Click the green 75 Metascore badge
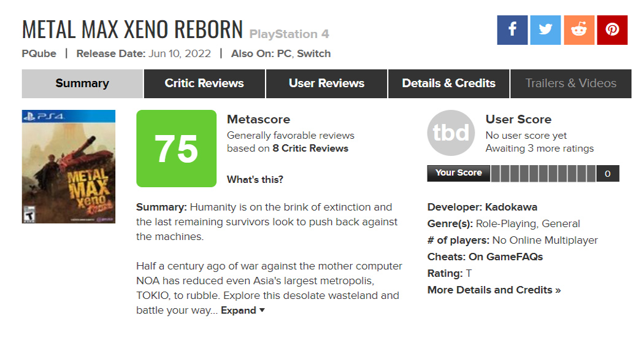The height and width of the screenshot is (337, 644). tap(176, 149)
